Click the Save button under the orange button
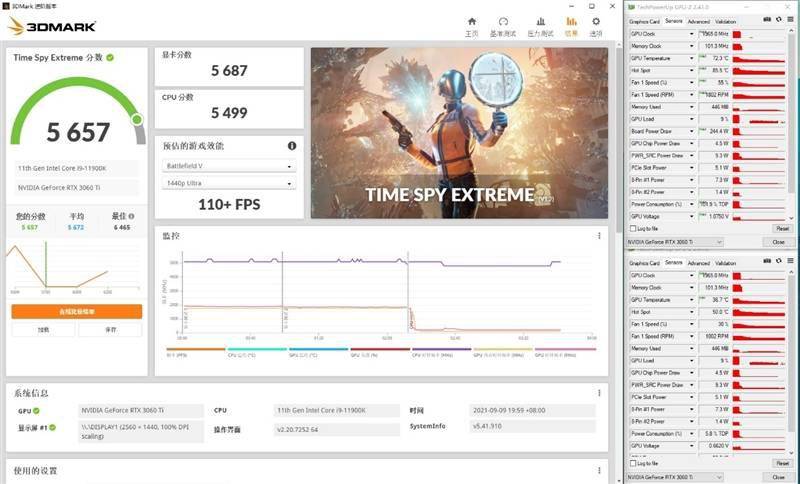The image size is (800, 484). (110, 330)
